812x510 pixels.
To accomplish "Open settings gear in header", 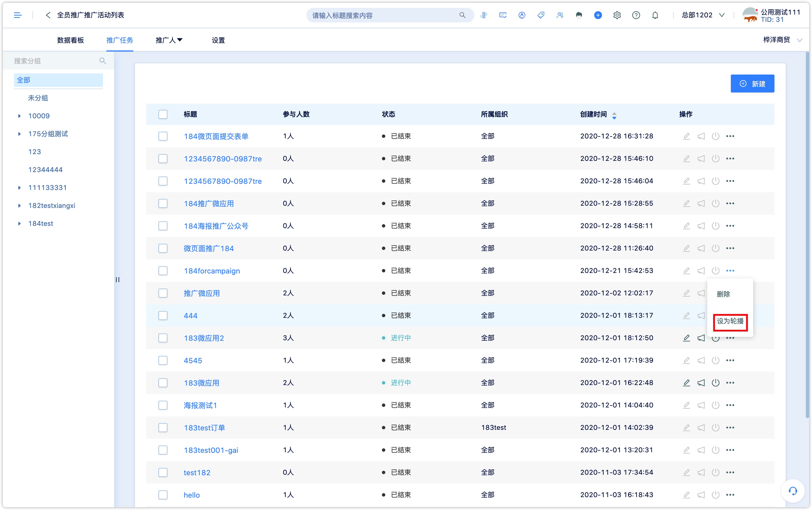I will (617, 15).
